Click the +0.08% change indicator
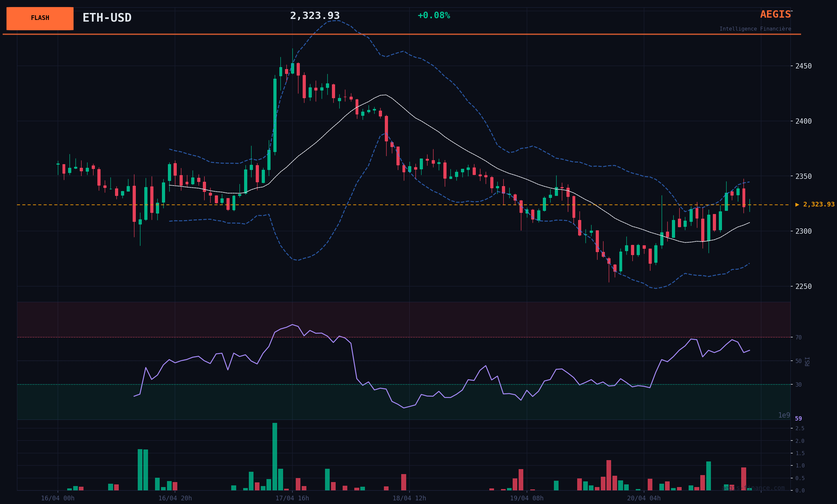The width and height of the screenshot is (837, 504). (x=433, y=16)
